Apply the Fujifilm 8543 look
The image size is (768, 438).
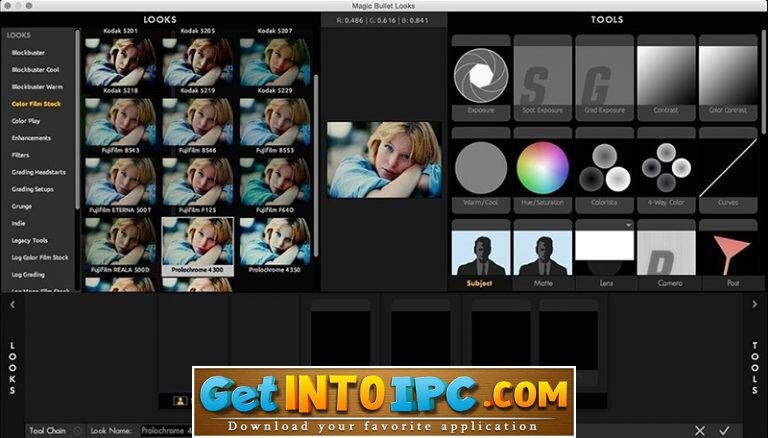point(120,122)
